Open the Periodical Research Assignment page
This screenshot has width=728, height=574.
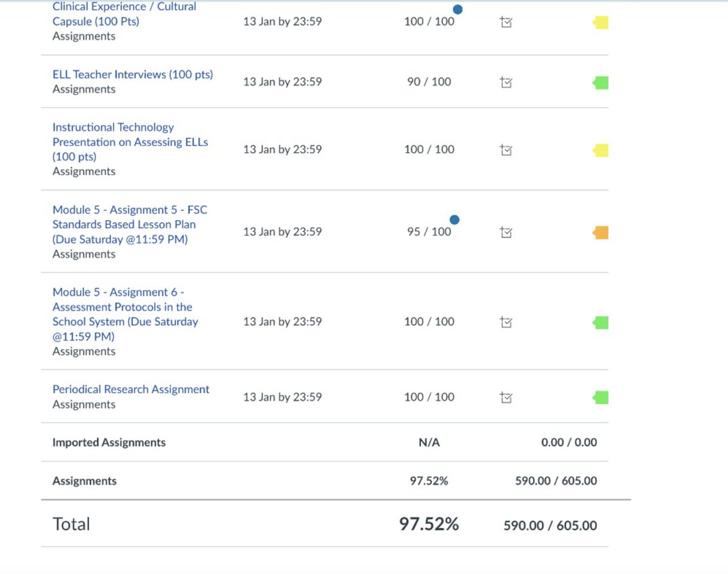click(x=130, y=389)
